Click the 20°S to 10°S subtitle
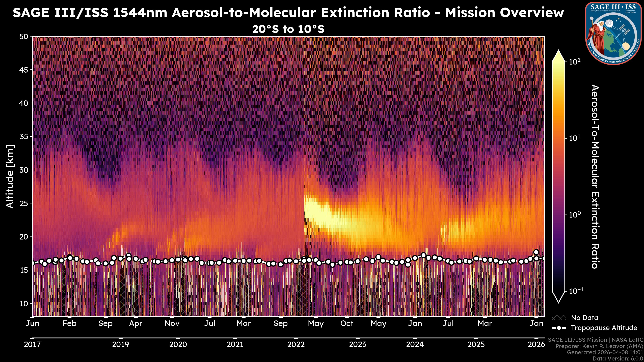This screenshot has width=644, height=362. pos(288,29)
